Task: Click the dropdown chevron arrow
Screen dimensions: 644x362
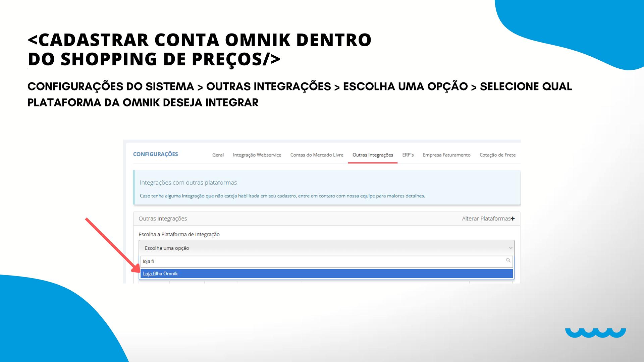Action: point(511,248)
